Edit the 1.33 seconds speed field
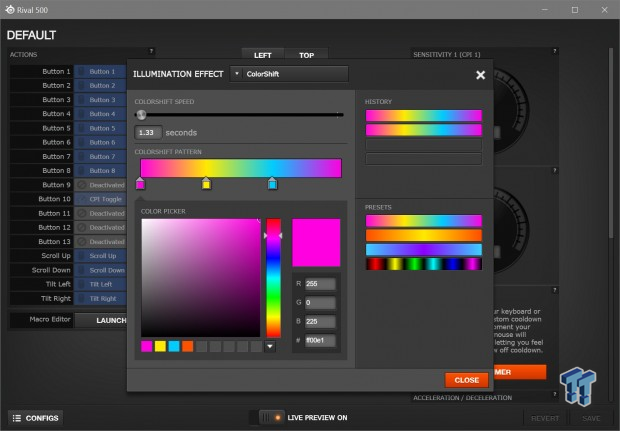The height and width of the screenshot is (431, 620). tap(148, 132)
